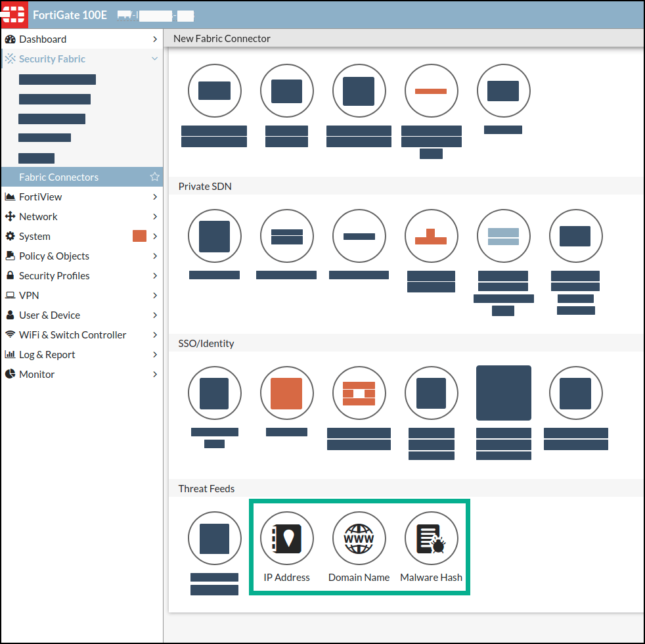Click the Security Profiles lock icon
This screenshot has height=644, width=645.
pyautogui.click(x=10, y=276)
